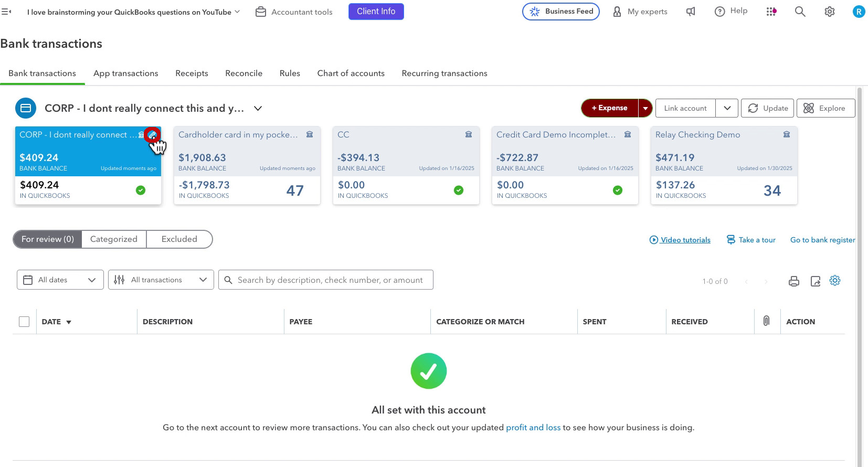The height and width of the screenshot is (467, 868).
Task: Open the Link account dropdown arrow
Action: [x=727, y=108]
